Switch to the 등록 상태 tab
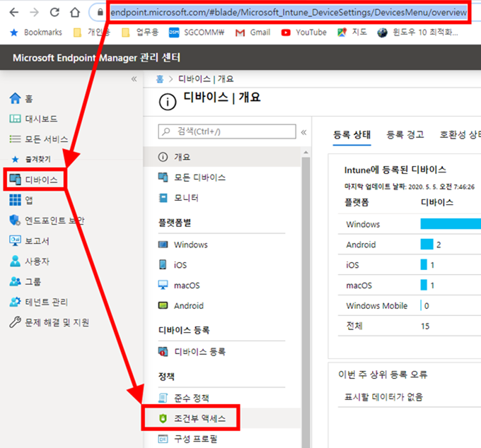 click(352, 134)
